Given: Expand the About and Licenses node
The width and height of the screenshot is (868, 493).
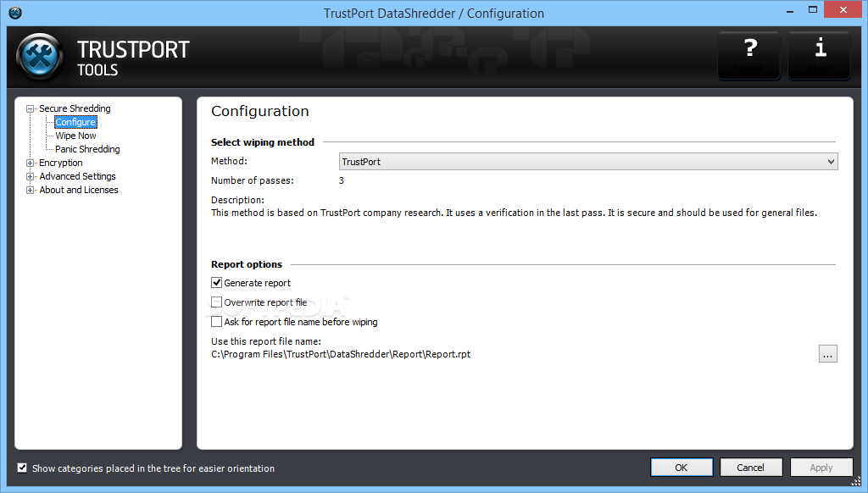Looking at the screenshot, I should click(31, 191).
